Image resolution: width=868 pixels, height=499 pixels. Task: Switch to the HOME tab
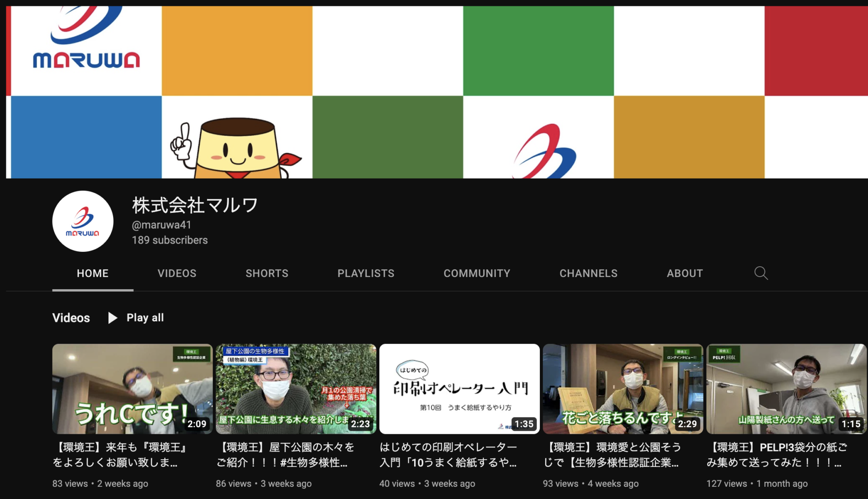pos(93,273)
